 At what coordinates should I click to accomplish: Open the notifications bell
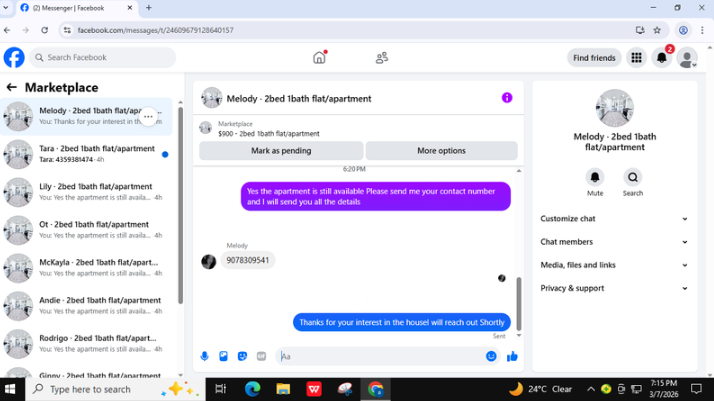click(x=662, y=58)
